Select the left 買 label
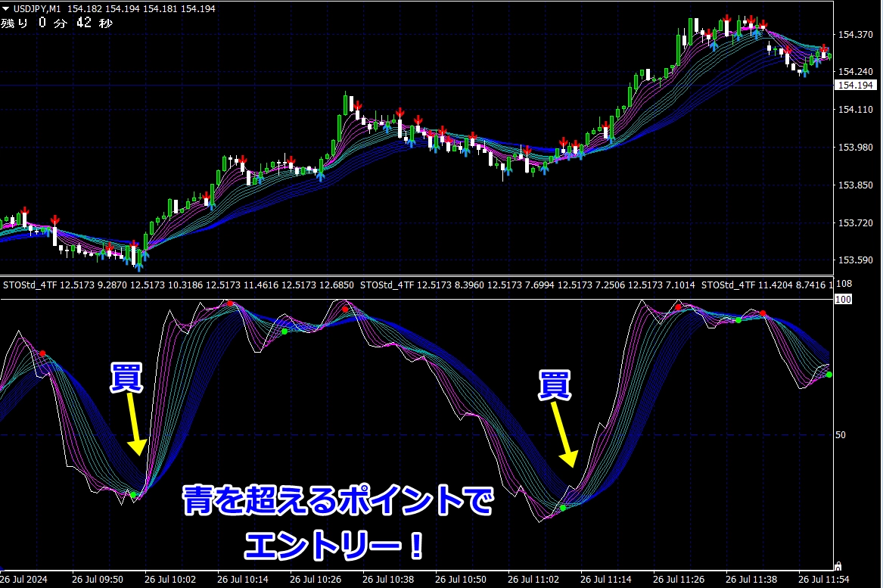This screenshot has width=883, height=588. tap(126, 377)
